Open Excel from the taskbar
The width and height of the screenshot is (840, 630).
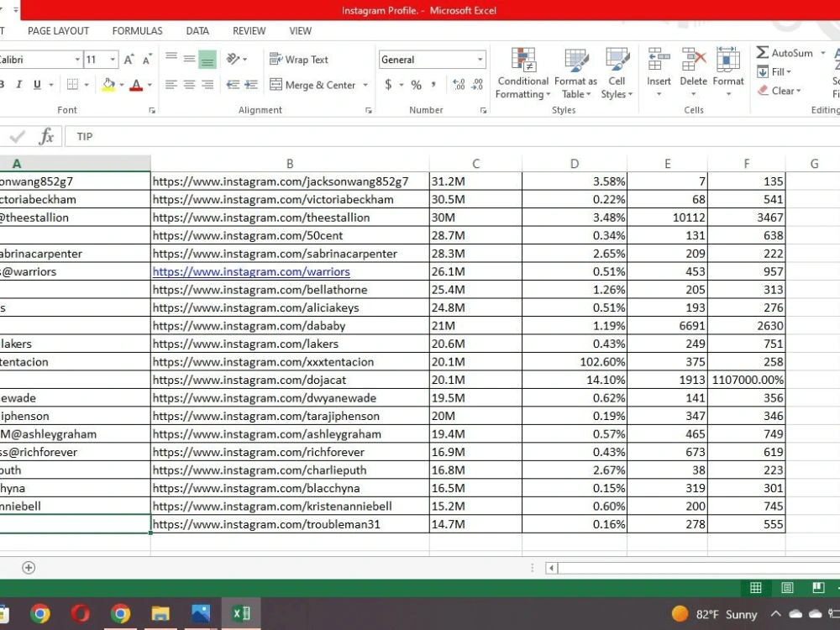tap(241, 613)
